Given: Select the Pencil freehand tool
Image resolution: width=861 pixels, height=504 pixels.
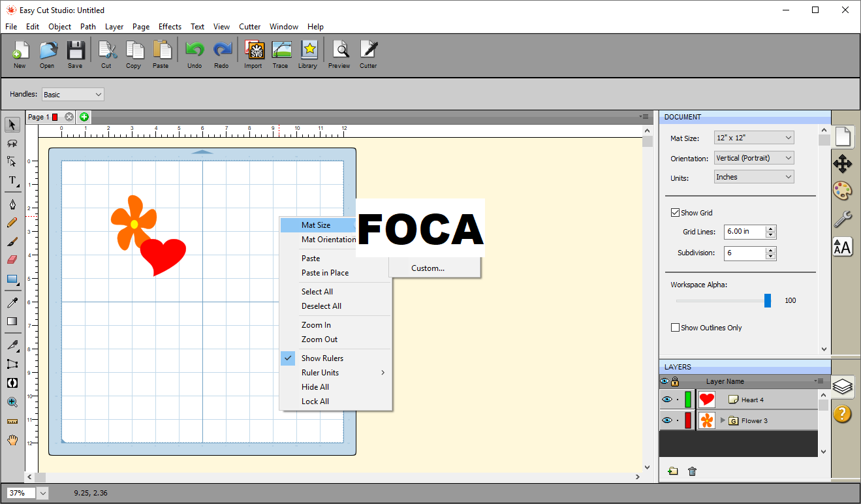Looking at the screenshot, I should pos(12,223).
